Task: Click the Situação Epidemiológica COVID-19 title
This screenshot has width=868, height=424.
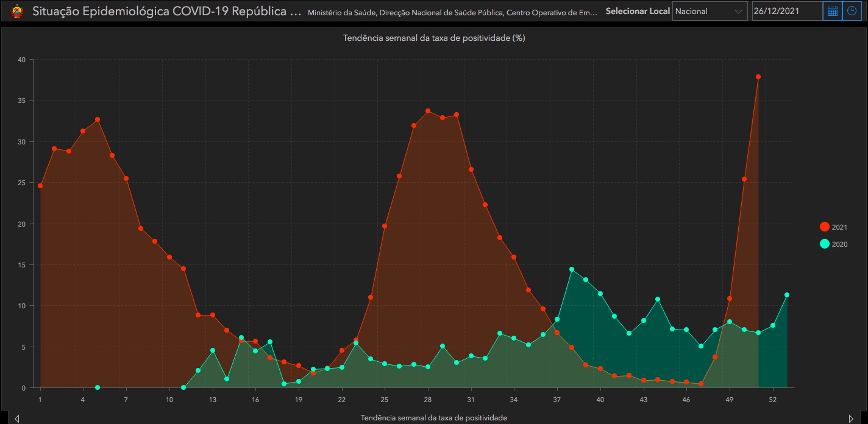Action: (166, 11)
